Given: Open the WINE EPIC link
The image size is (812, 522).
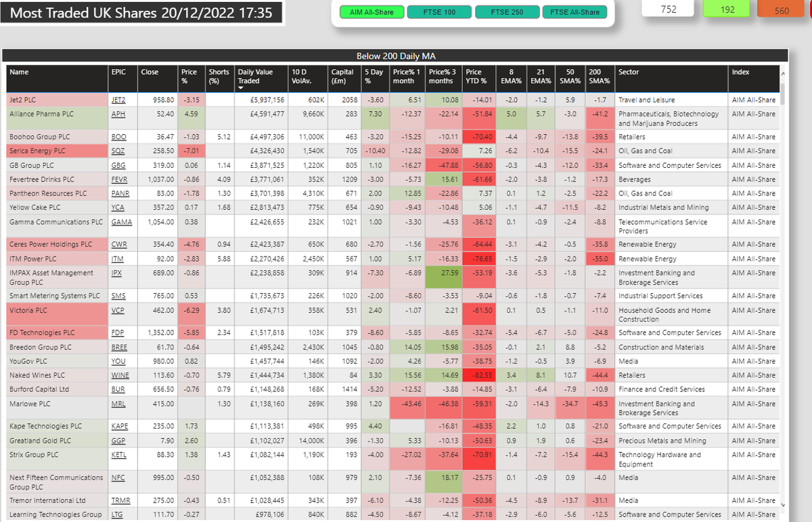Looking at the screenshot, I should click(120, 375).
